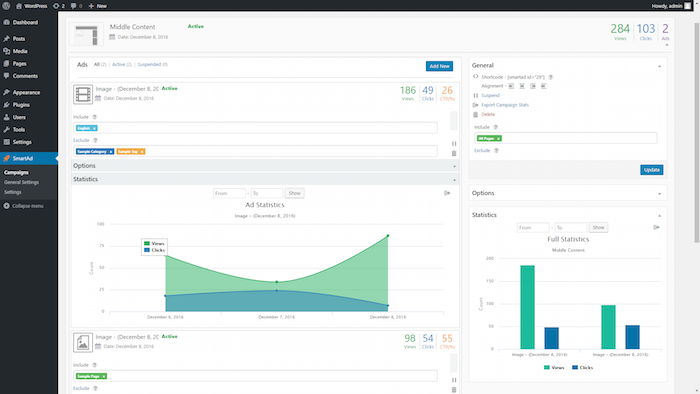Image resolution: width=700 pixels, height=394 pixels.
Task: Toggle the Views legend in Full Statistics
Action: coord(554,368)
